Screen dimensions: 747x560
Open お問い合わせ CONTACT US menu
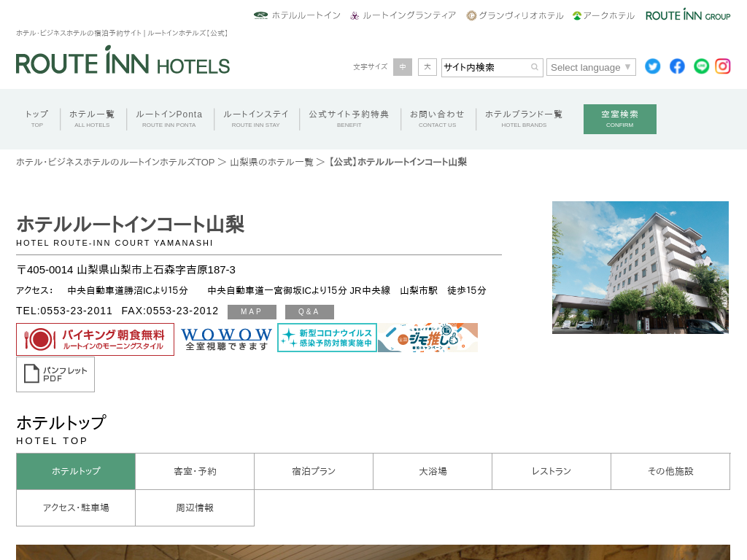438,119
